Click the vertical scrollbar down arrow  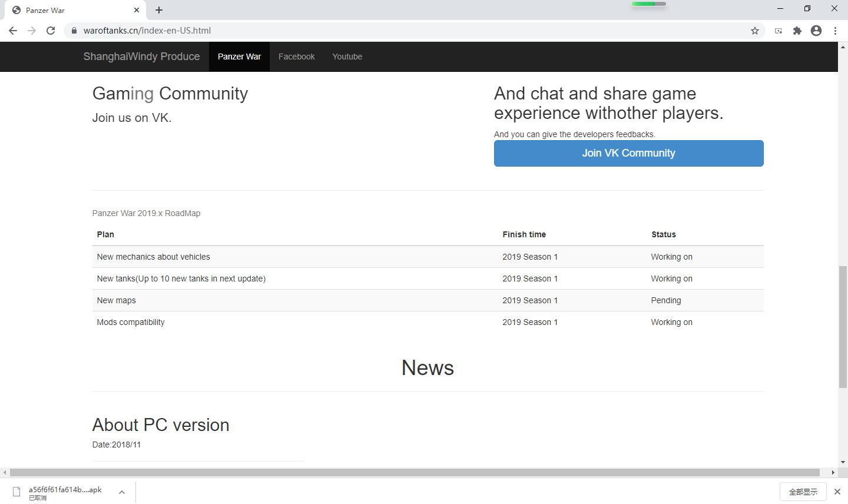pyautogui.click(x=843, y=463)
